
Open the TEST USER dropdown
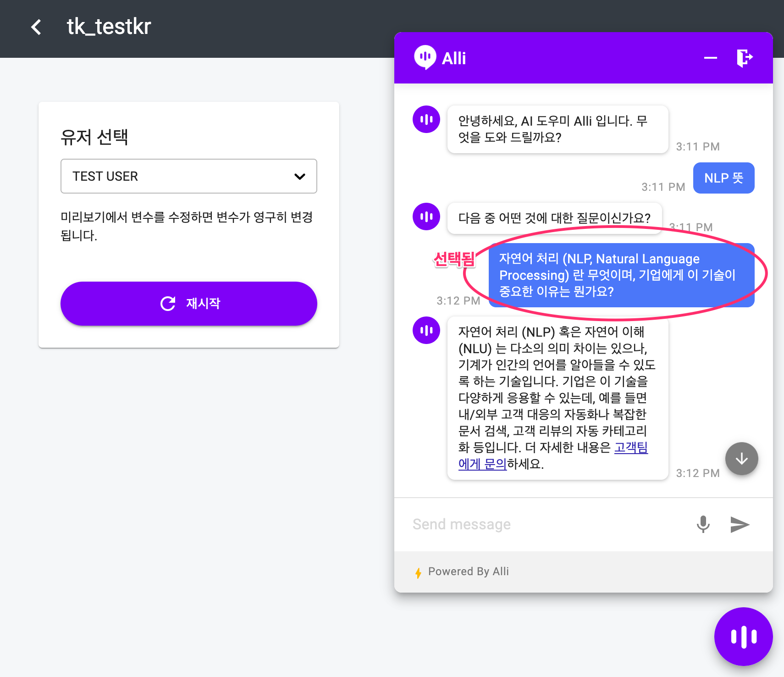click(189, 176)
